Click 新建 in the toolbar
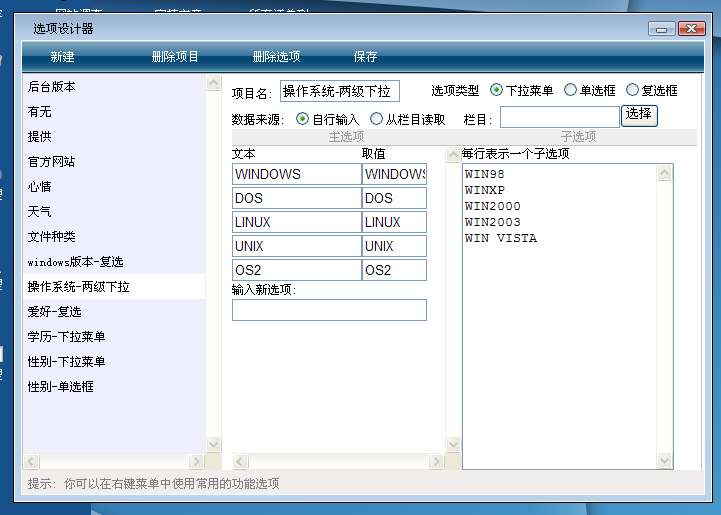Viewport: 721px width, 515px height. [x=62, y=57]
